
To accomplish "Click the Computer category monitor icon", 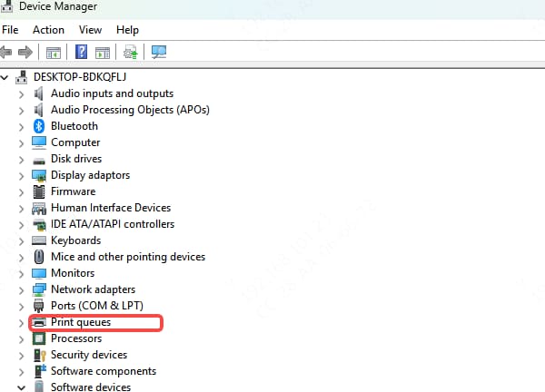I will tap(39, 142).
